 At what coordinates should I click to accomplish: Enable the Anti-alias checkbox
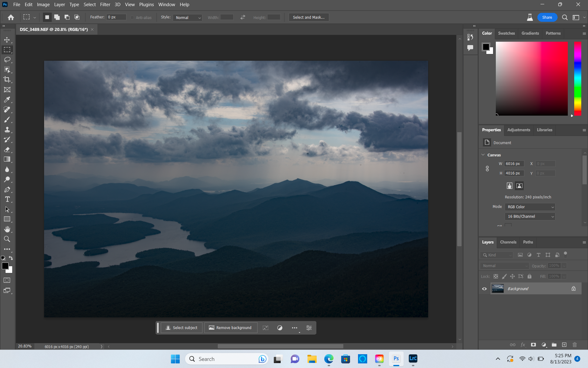tap(132, 17)
